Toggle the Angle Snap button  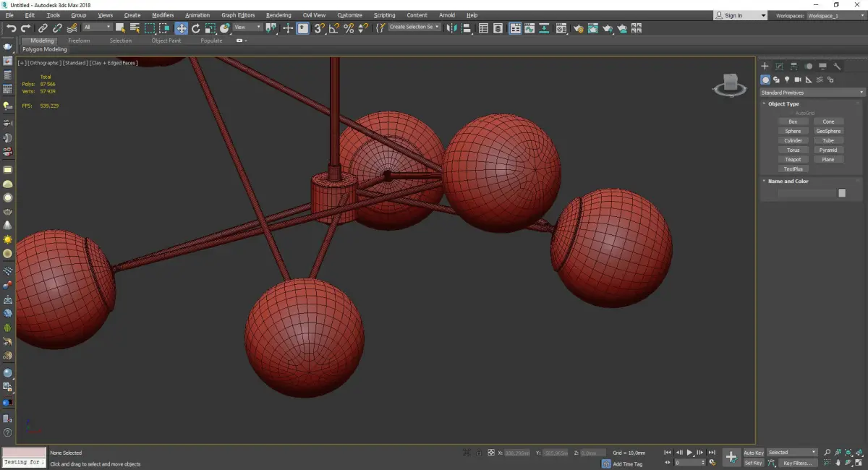(x=333, y=28)
